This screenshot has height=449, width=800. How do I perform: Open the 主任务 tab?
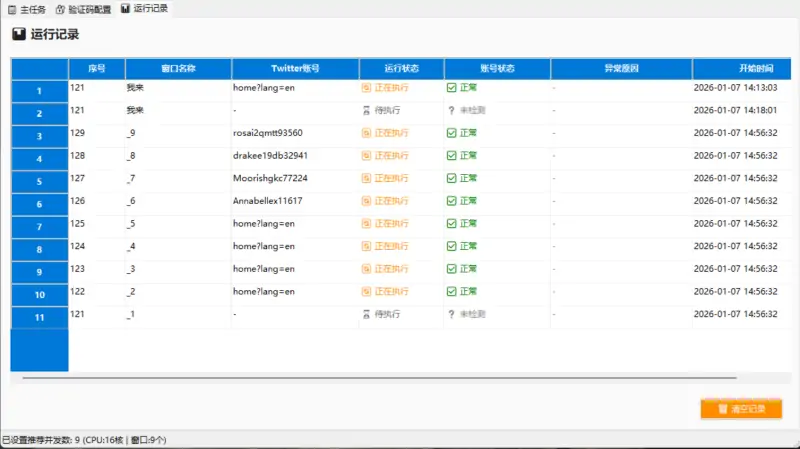point(26,9)
